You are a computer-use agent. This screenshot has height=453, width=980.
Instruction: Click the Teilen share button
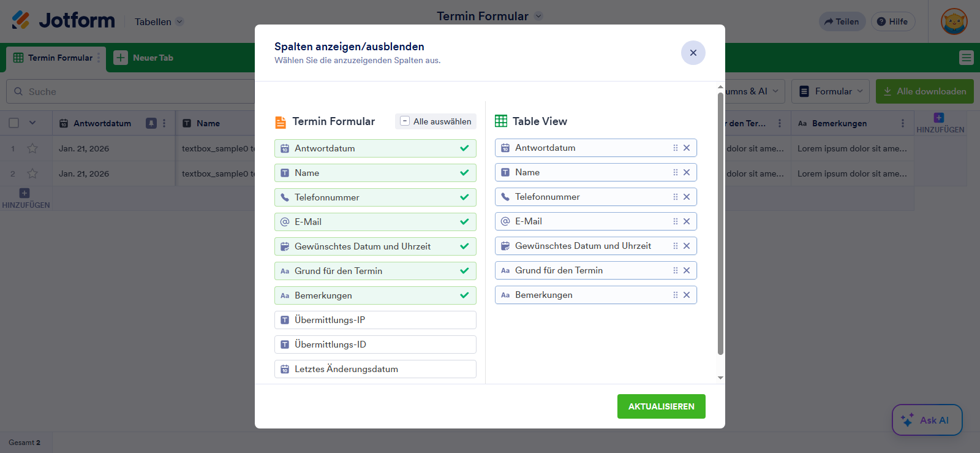click(x=842, y=21)
